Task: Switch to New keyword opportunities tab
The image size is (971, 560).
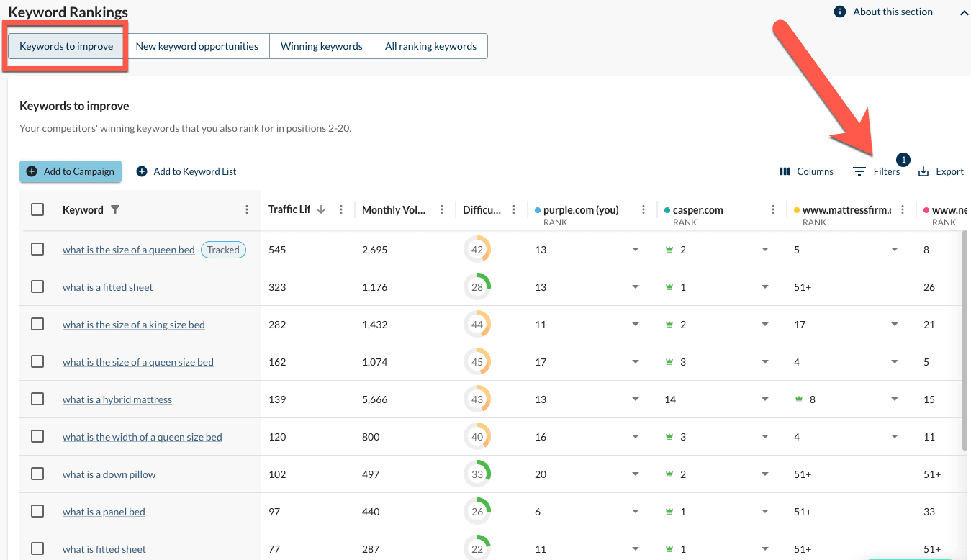Action: (x=197, y=46)
